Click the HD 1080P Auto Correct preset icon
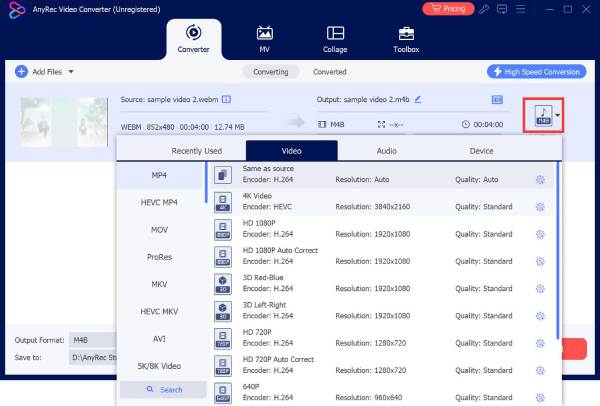The height and width of the screenshot is (406, 600). tap(223, 257)
